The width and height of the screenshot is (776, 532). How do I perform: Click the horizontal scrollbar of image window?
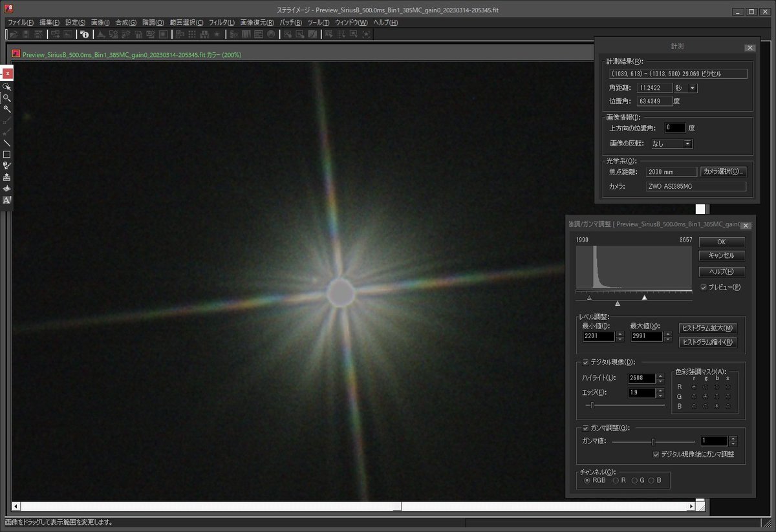pos(353,506)
